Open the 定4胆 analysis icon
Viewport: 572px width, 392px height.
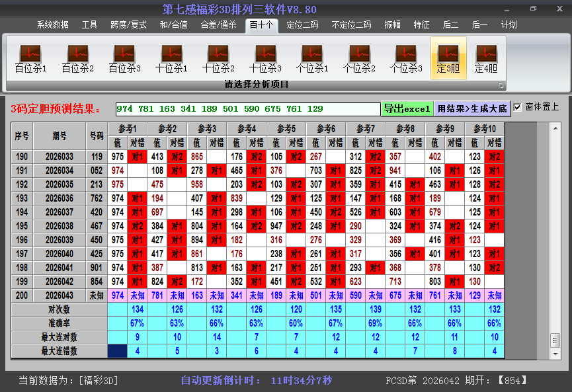486,58
